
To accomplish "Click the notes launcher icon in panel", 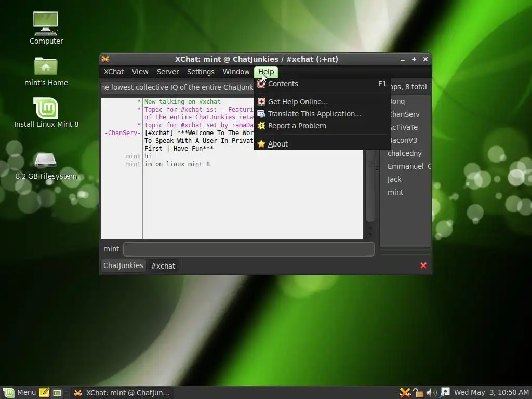I will 45,393.
